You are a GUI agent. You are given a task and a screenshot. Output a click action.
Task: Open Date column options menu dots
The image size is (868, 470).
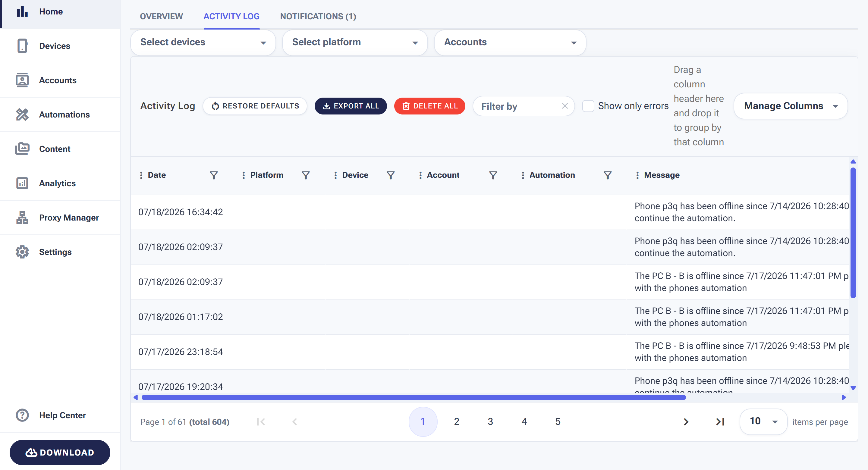click(x=141, y=175)
